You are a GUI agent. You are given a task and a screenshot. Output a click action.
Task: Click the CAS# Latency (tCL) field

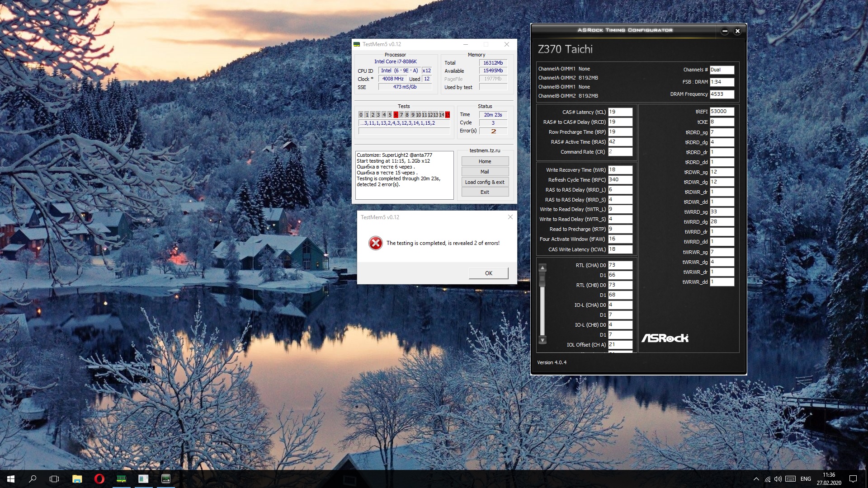[x=620, y=112]
